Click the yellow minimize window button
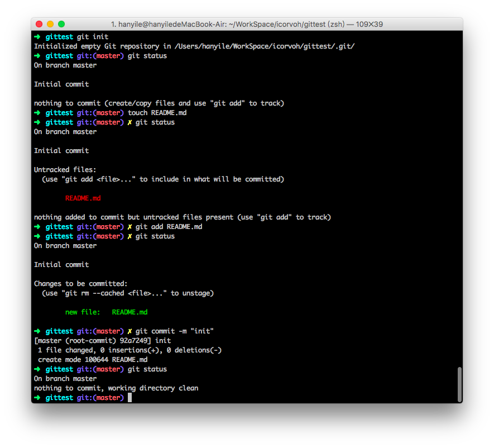The width and height of the screenshot is (494, 448). [50, 24]
